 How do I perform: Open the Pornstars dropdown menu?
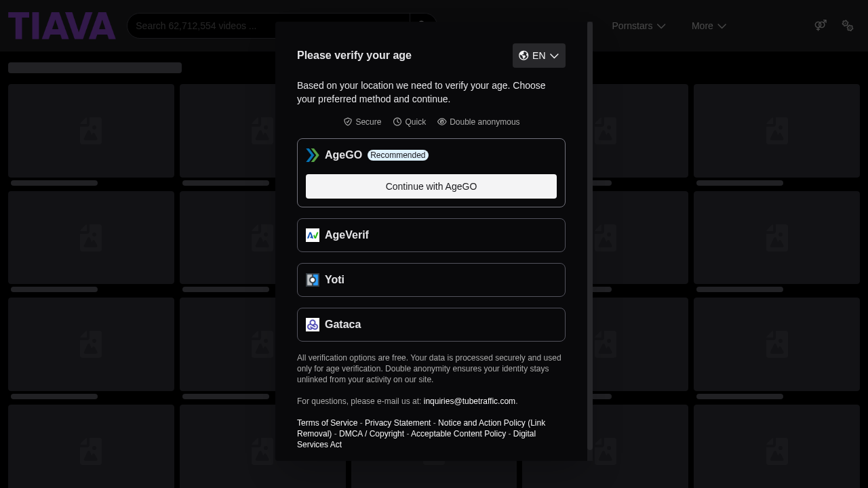[x=638, y=26]
